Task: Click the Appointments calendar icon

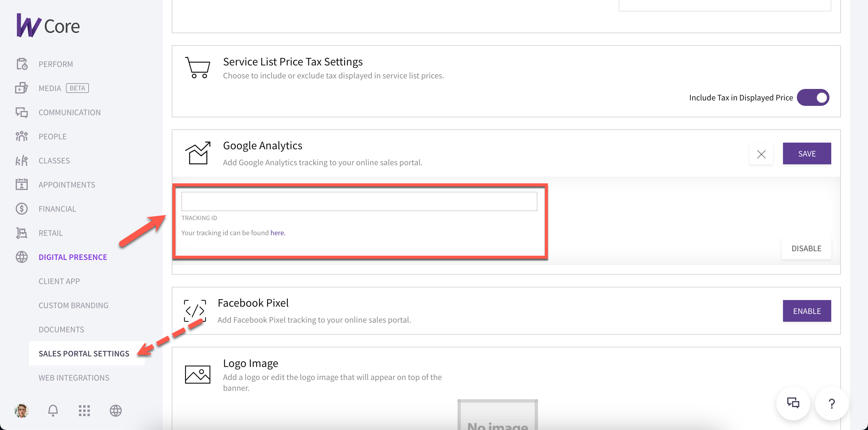Action: [22, 185]
